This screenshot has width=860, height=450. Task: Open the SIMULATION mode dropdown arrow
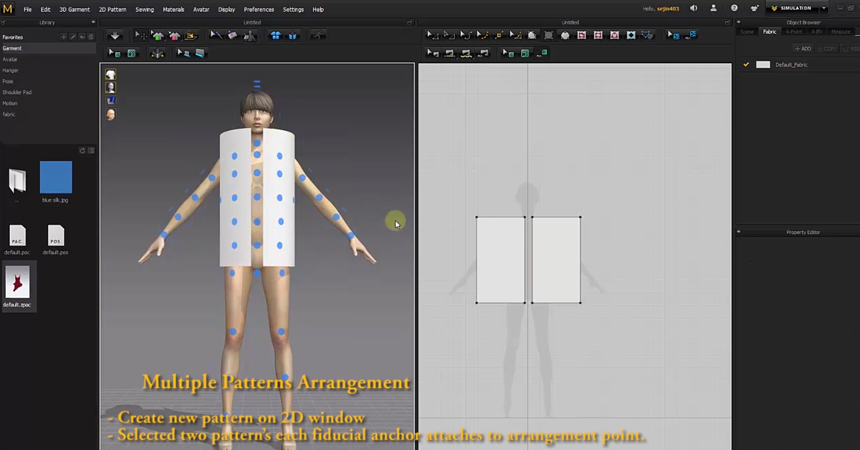click(822, 9)
